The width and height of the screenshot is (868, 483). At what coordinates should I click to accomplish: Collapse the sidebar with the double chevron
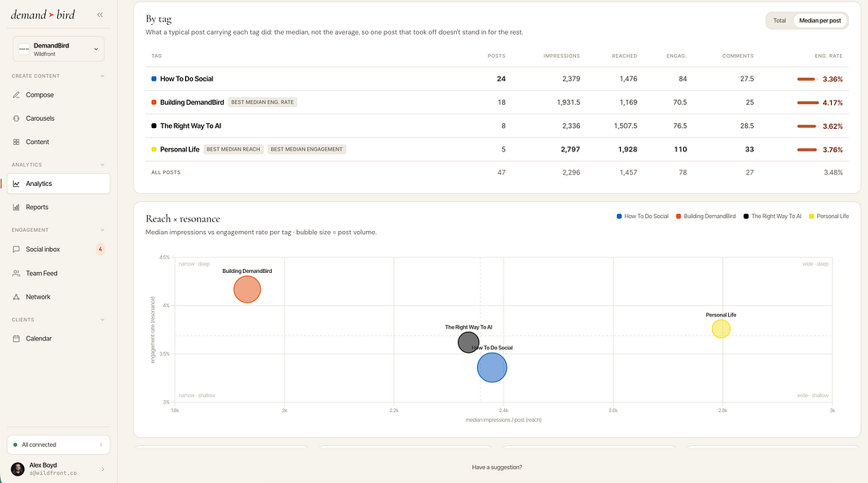click(x=101, y=15)
